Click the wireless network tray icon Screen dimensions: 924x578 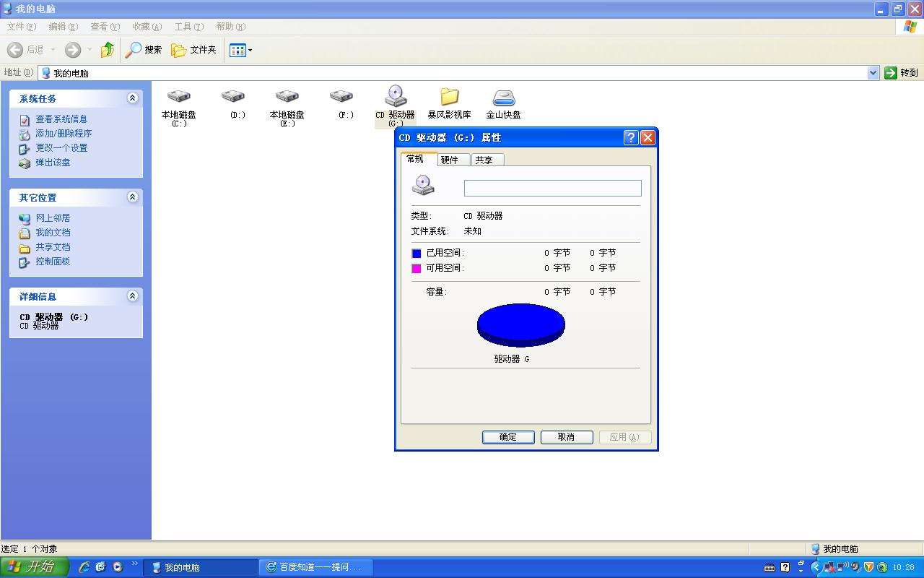point(842,567)
